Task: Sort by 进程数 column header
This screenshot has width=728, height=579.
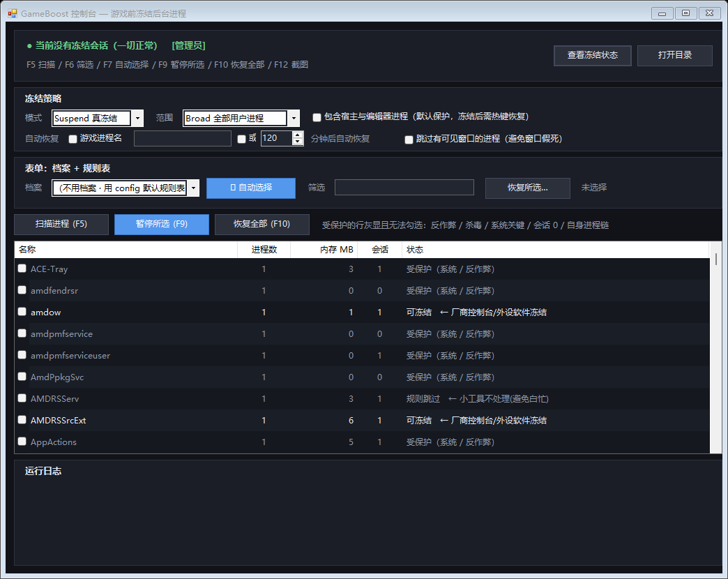Action: coord(264,250)
